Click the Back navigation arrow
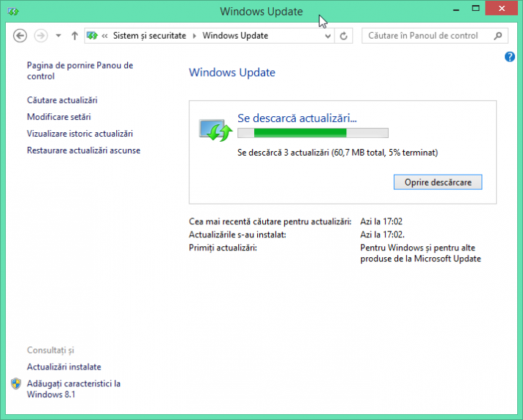This screenshot has height=420, width=523. click(x=20, y=36)
